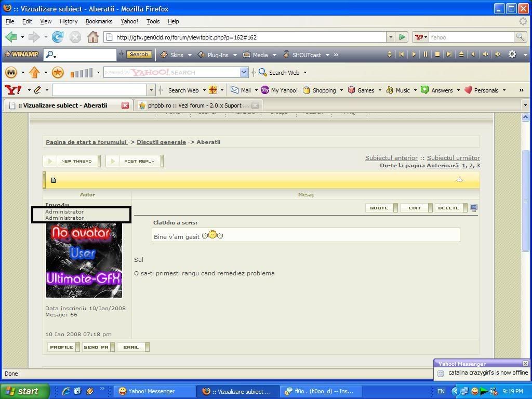Viewport: 532px width, 399px height.
Task: Click the round M icon in toolbar
Action: (11, 72)
